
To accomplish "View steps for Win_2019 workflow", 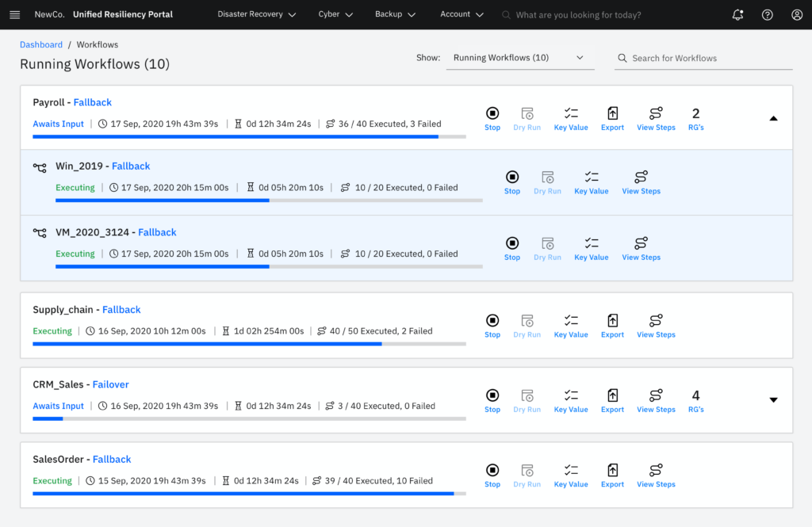I will tap(641, 181).
